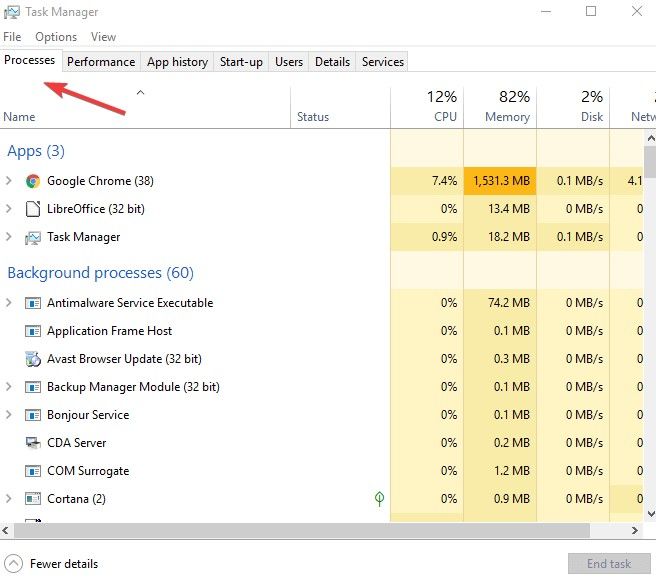Click the Bonjour Service icon
This screenshot has width=656, height=581.
[33, 415]
